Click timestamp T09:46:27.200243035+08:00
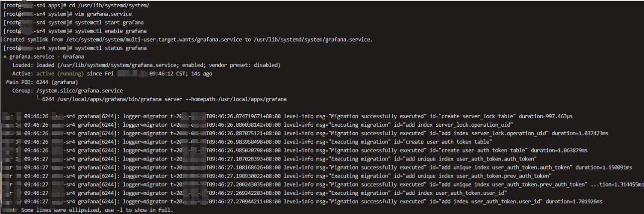Screen dimensions: 644x214 click(x=243, y=185)
